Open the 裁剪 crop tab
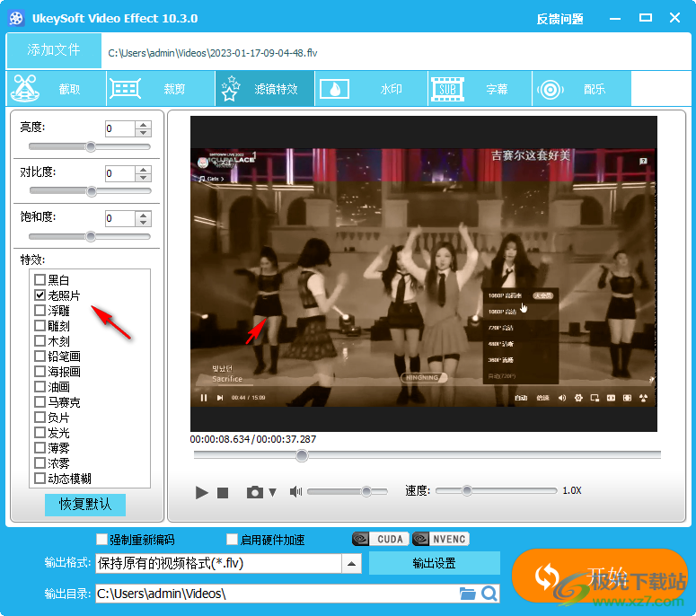Viewport: 696px width, 616px height. [161, 88]
